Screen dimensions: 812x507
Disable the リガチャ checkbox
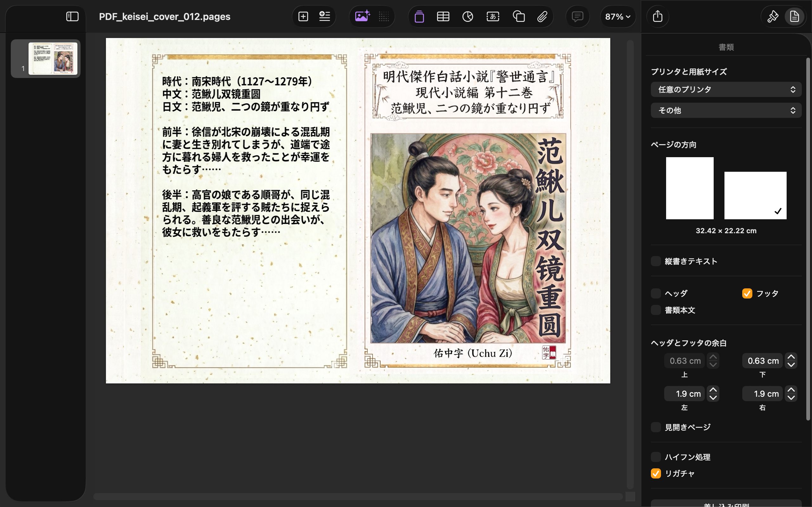656,473
